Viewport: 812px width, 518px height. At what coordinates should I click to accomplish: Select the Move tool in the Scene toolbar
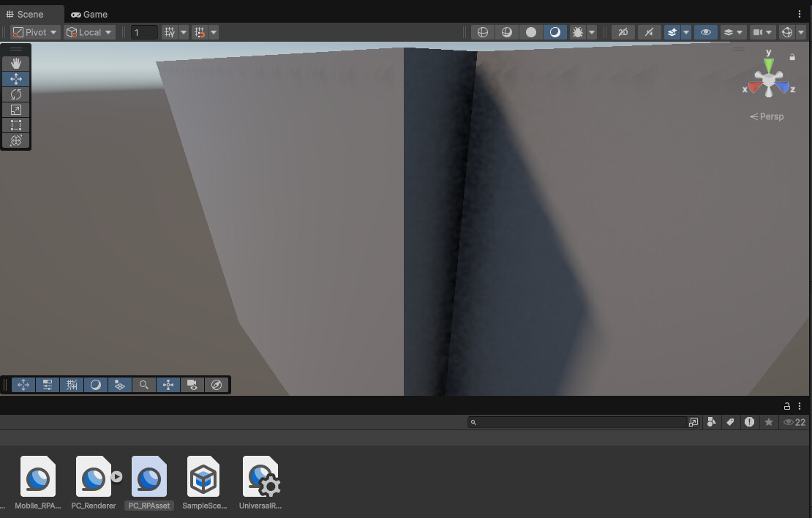(x=16, y=78)
